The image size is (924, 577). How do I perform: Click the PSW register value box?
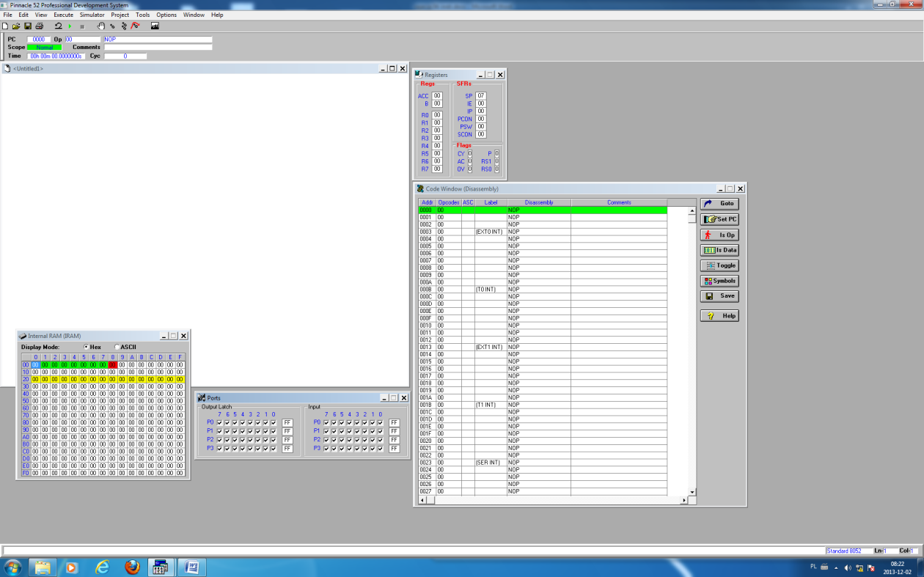pos(481,126)
